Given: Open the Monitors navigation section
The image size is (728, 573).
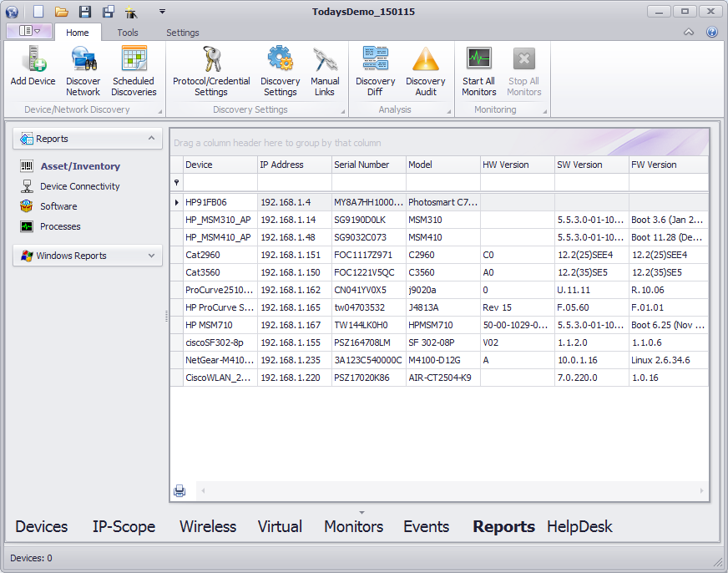Looking at the screenshot, I should [353, 526].
